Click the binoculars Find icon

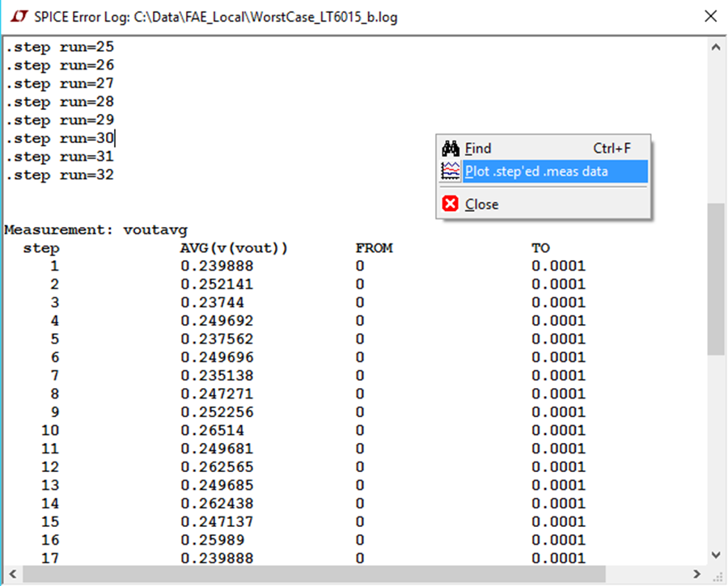pyautogui.click(x=449, y=148)
